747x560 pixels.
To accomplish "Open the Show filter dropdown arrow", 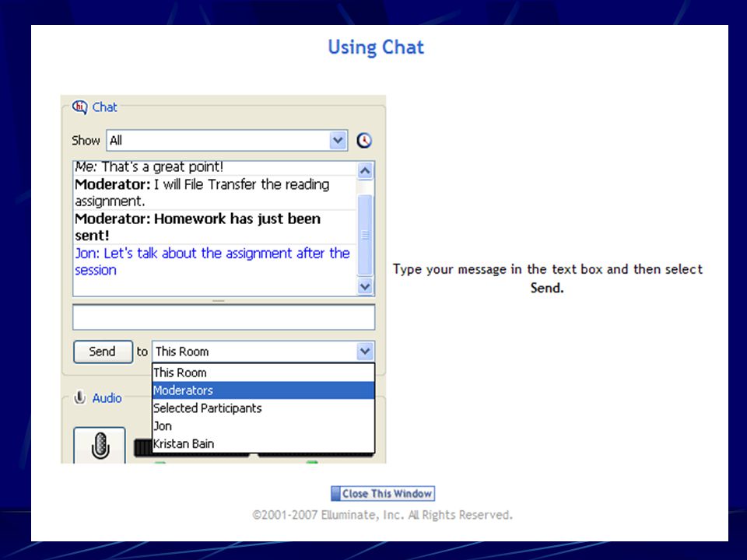I will pyautogui.click(x=338, y=141).
